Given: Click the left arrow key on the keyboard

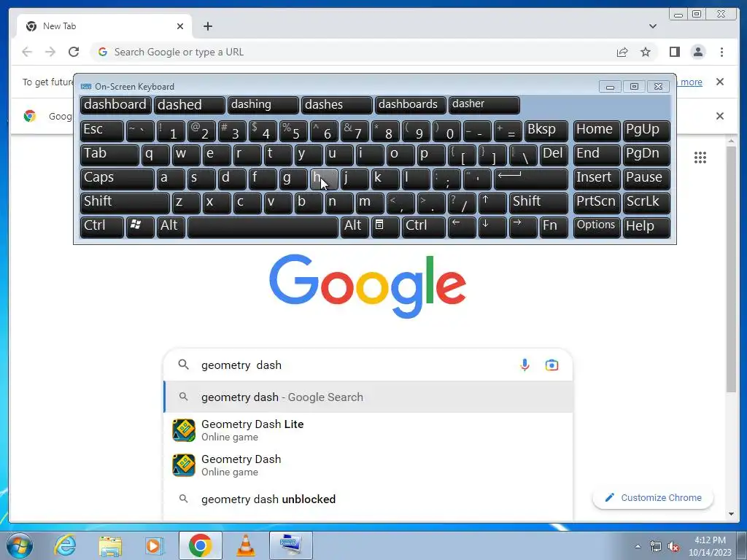Looking at the screenshot, I should tap(462, 227).
